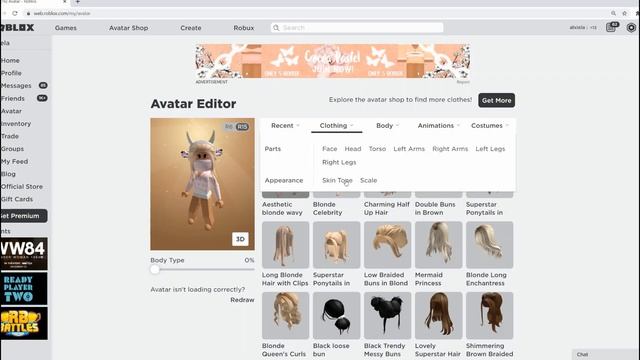Click the search magnifier icon in the search box
The height and width of the screenshot is (360, 640).
coord(276,28)
